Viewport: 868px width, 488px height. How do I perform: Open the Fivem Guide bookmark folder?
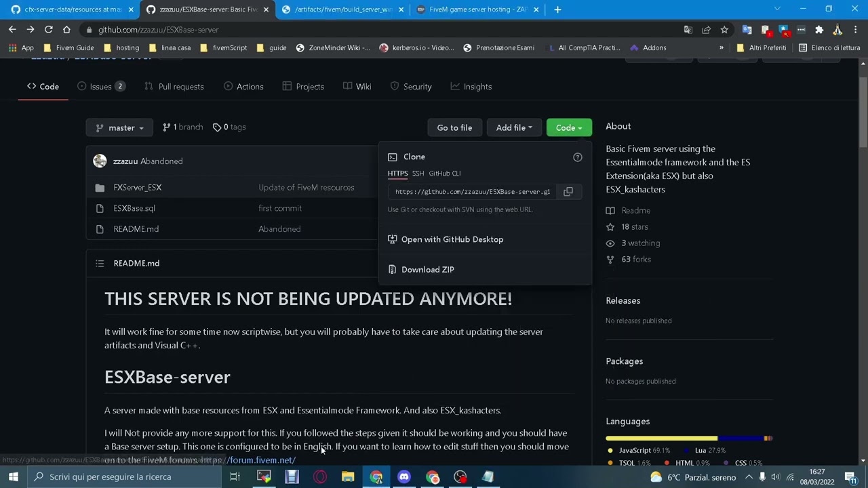point(68,48)
